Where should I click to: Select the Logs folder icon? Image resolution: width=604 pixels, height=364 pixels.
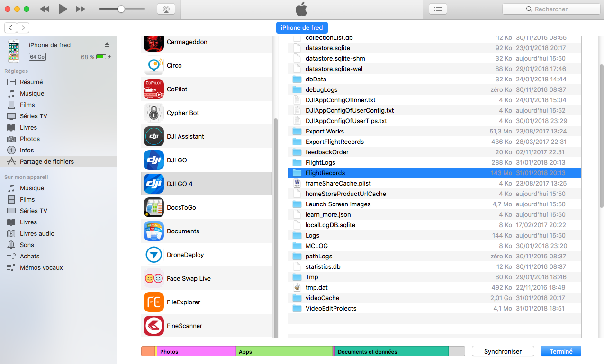(x=297, y=235)
